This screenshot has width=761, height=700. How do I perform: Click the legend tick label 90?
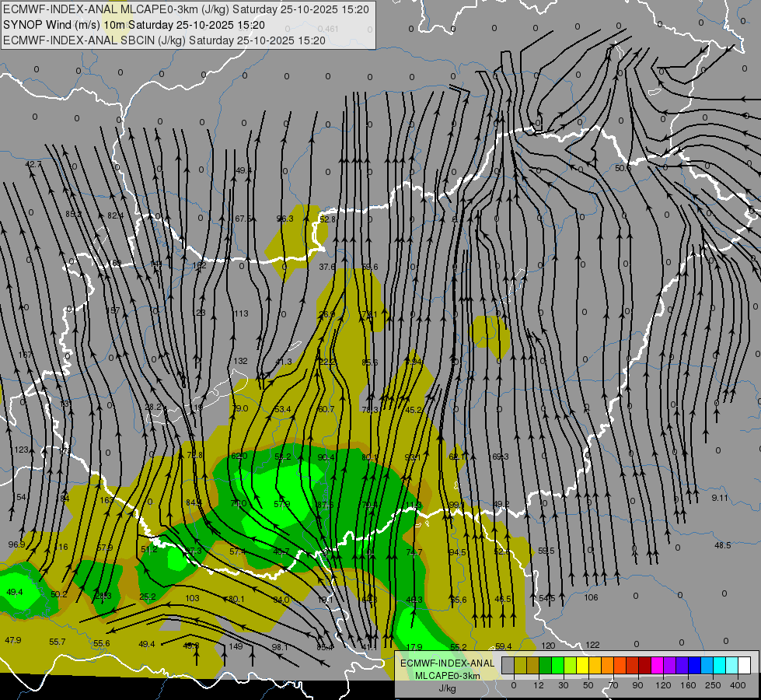coord(637,685)
